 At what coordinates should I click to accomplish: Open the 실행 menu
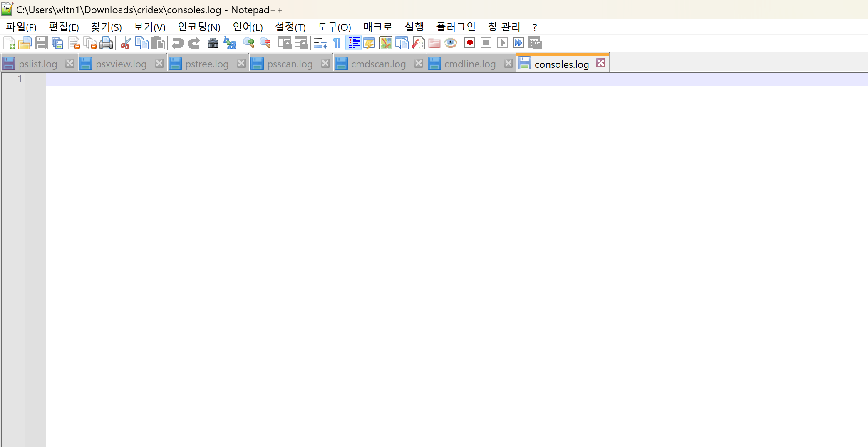[414, 27]
